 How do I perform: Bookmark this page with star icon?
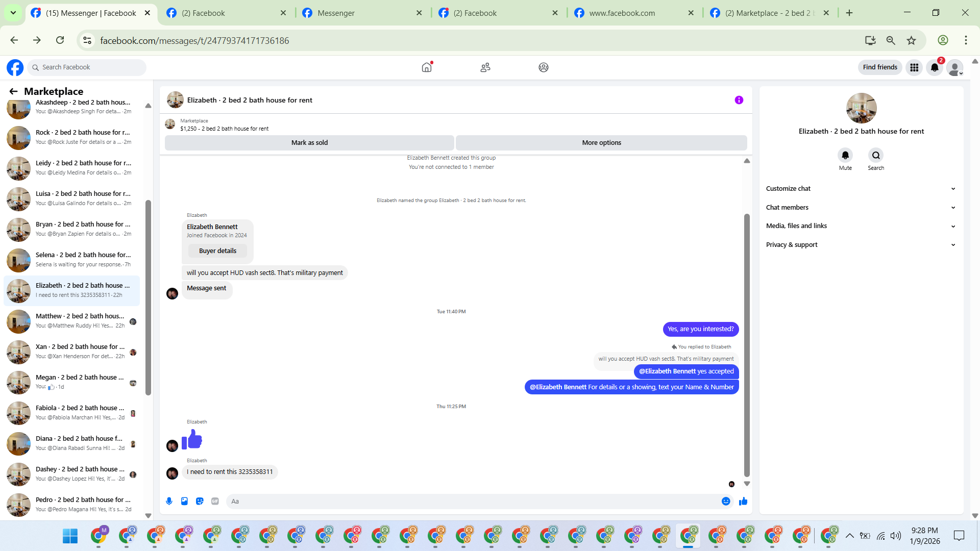tap(911, 40)
